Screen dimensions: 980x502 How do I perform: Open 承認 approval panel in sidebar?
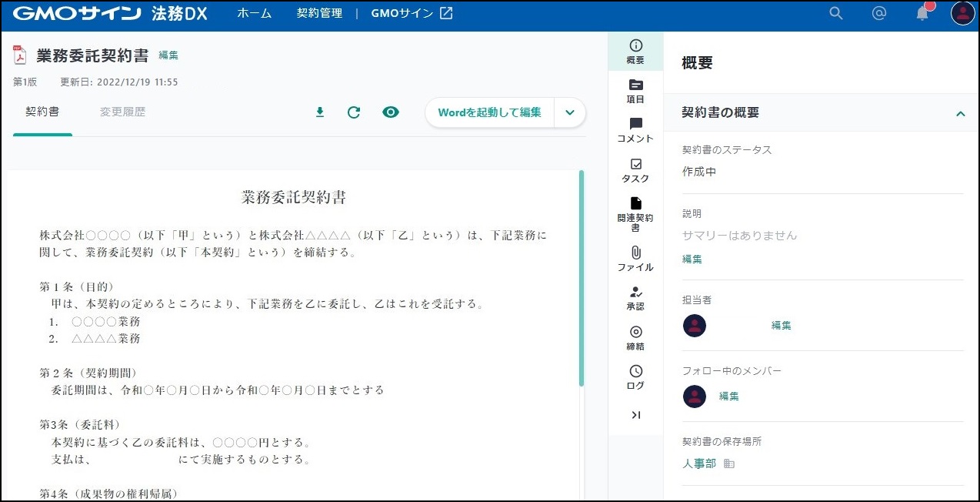635,298
